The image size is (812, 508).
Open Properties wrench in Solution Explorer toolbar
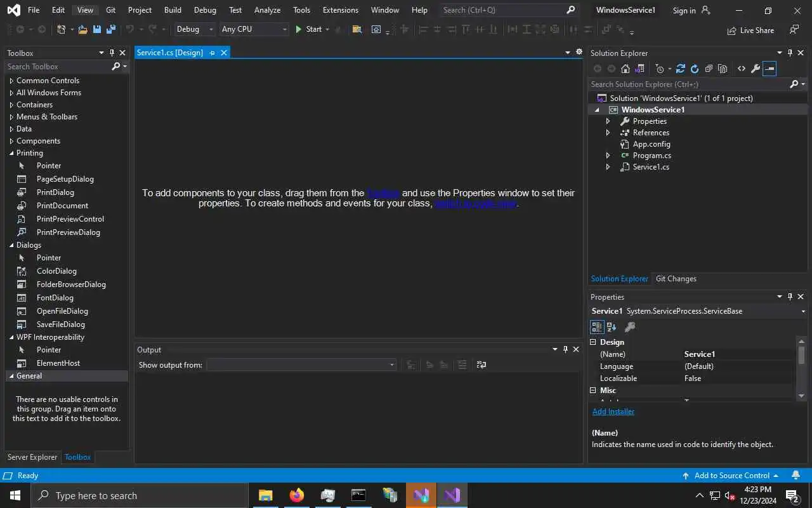755,69
